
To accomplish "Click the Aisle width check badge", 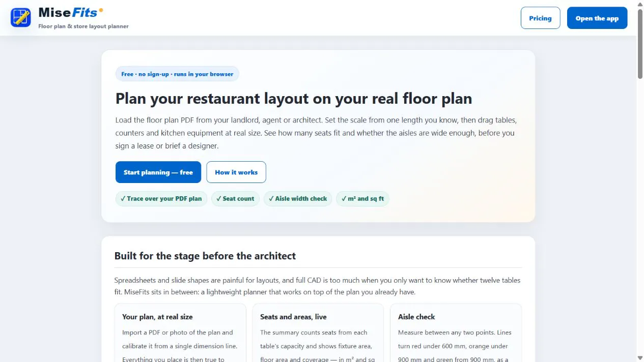I will 298,199.
